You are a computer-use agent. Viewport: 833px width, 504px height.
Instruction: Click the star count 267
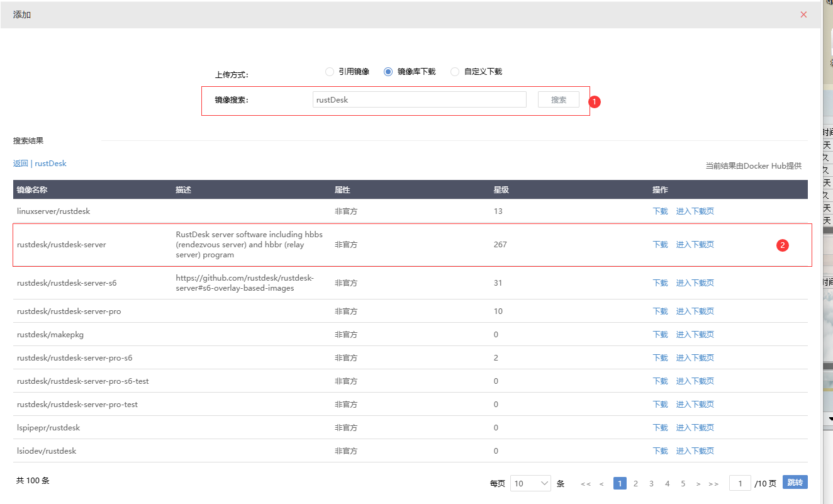click(x=500, y=245)
